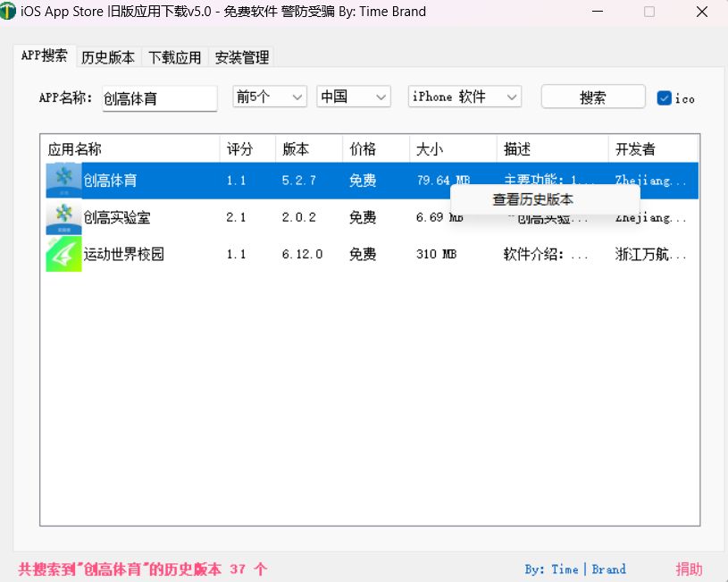Open the iPhone 软件 type dropdown
The width and height of the screenshot is (728, 582).
tap(464, 97)
